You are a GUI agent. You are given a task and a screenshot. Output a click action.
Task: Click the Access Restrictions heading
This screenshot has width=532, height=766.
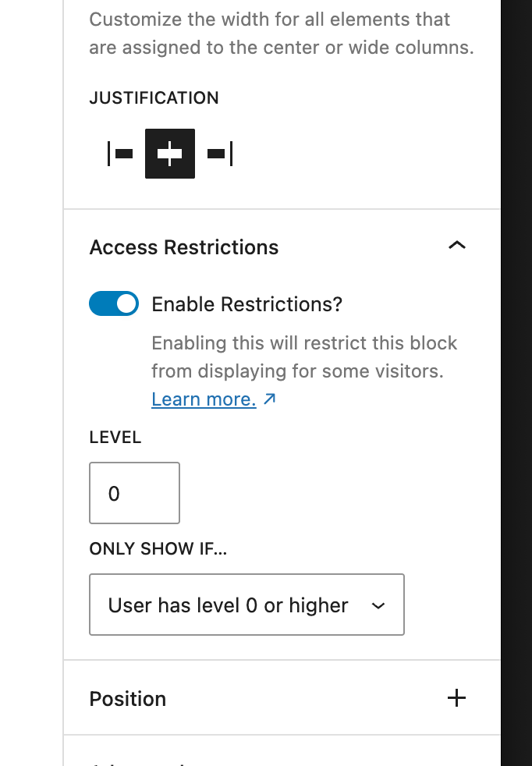(183, 247)
